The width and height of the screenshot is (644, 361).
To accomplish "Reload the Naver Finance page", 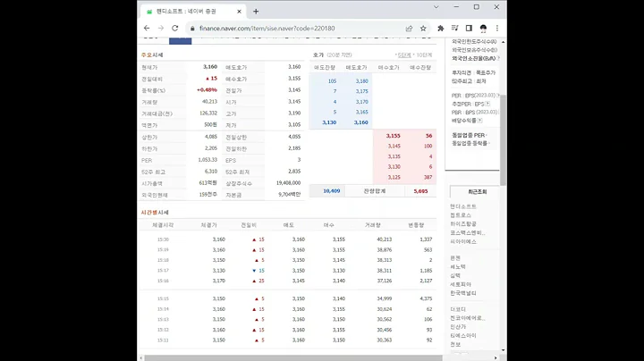I will (175, 29).
